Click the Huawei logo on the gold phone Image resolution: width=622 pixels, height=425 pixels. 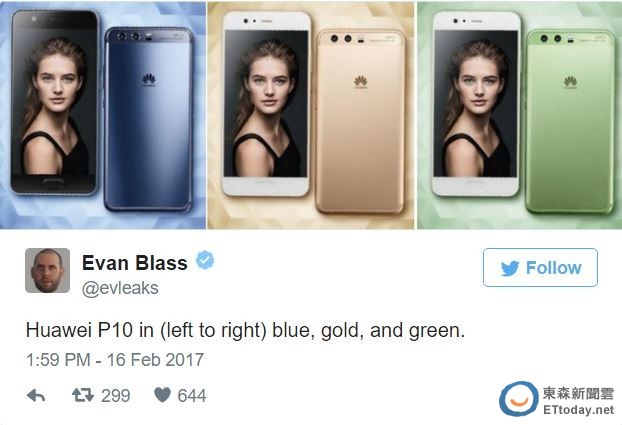[x=360, y=82]
